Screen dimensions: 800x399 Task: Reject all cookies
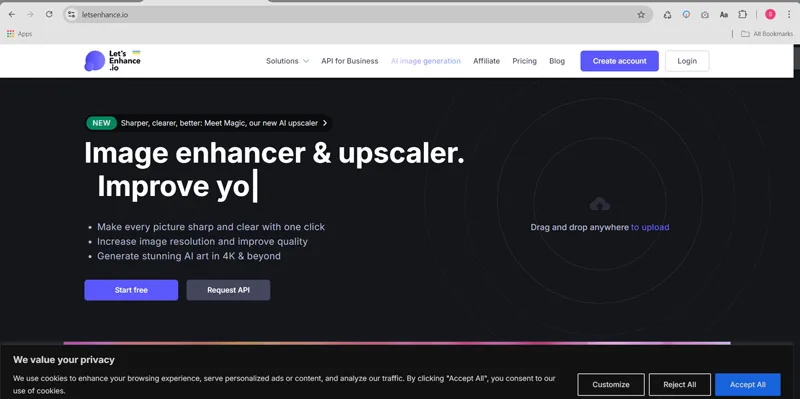tap(680, 384)
